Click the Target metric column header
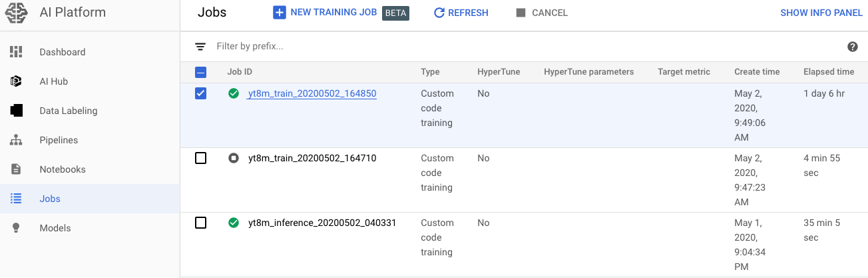Image resolution: width=868 pixels, height=278 pixels. click(x=684, y=72)
